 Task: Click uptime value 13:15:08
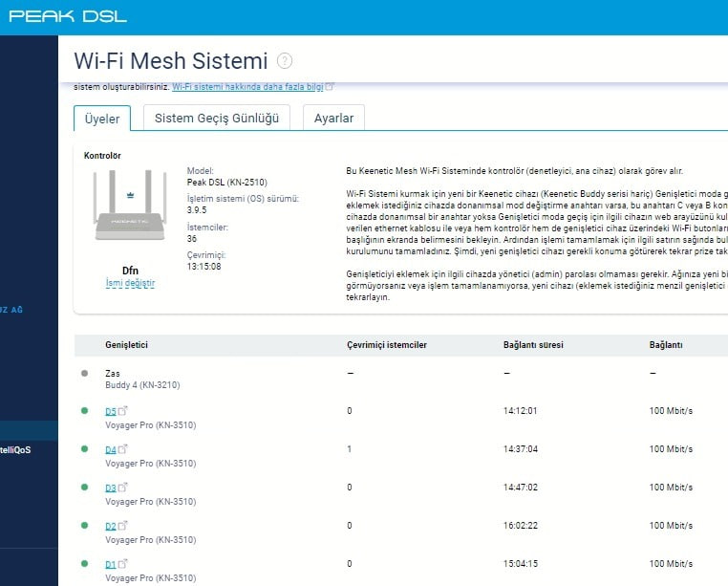coord(203,267)
